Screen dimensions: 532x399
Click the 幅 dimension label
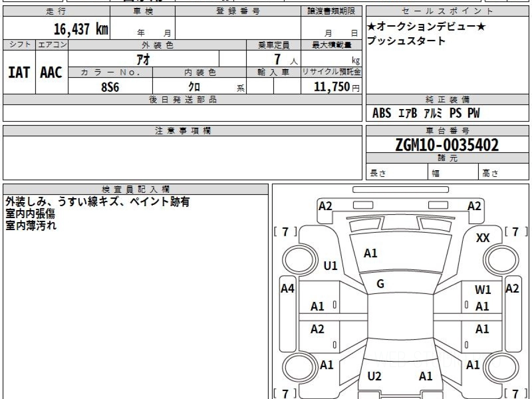click(x=436, y=174)
